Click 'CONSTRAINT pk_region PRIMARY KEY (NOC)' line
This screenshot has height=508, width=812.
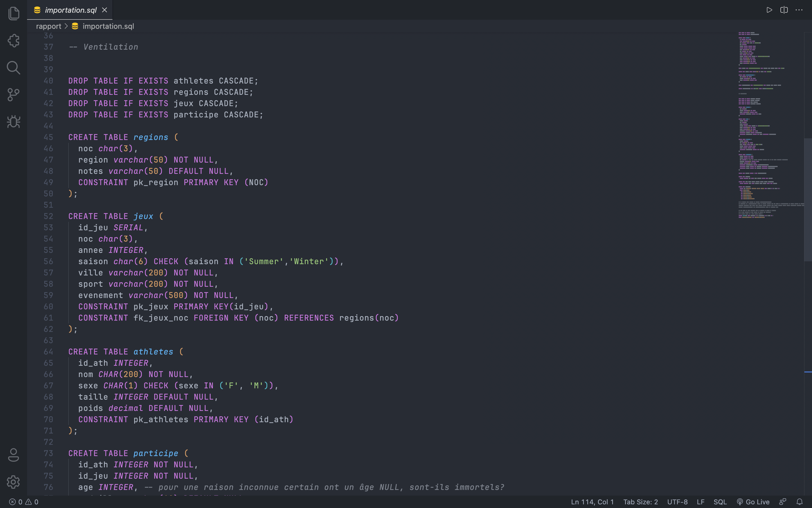(173, 182)
